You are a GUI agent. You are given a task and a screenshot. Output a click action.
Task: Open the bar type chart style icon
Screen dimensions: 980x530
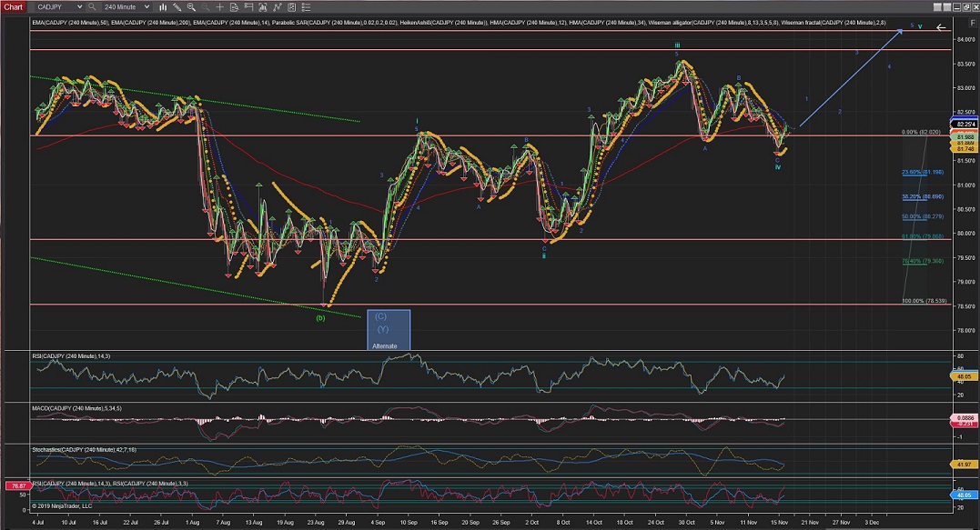164,6
